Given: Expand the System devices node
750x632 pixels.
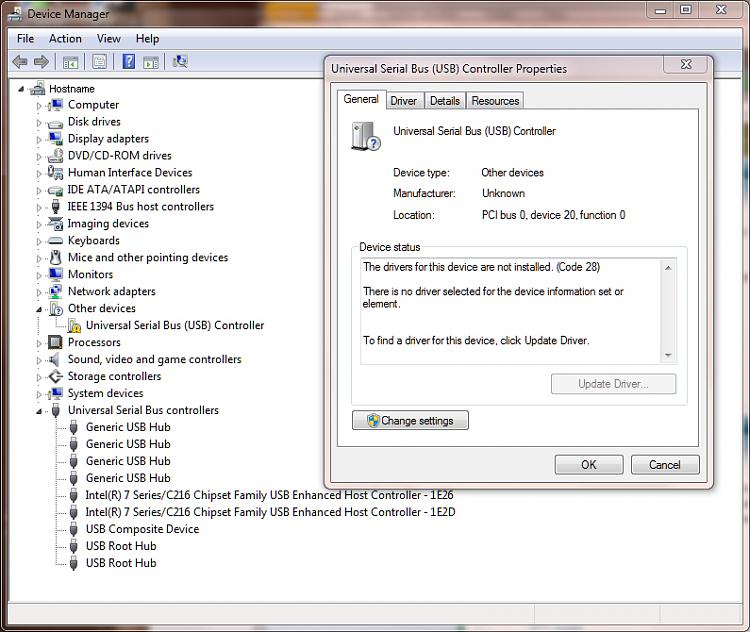Looking at the screenshot, I should click(39, 394).
